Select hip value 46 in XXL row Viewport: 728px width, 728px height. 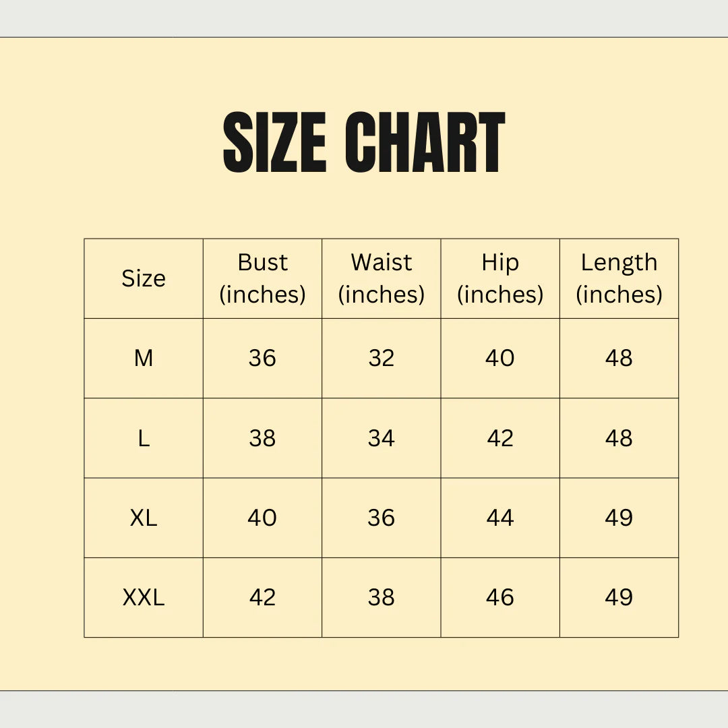[500, 597]
